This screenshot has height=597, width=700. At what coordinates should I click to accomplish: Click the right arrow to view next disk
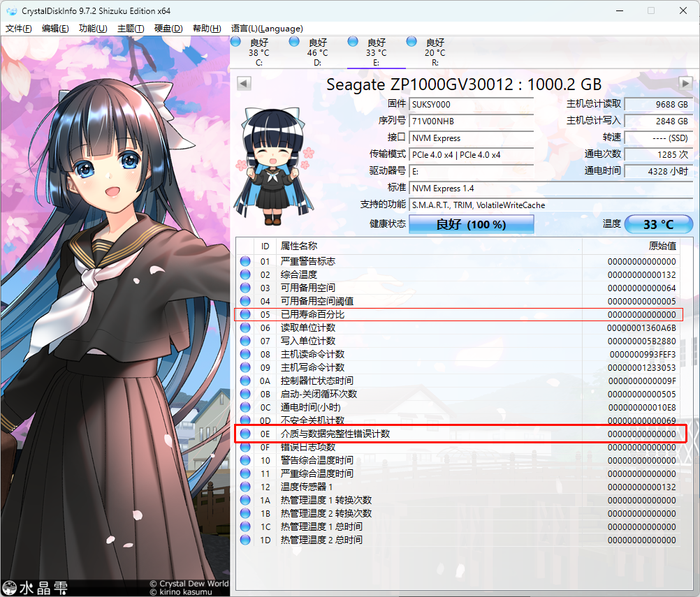pyautogui.click(x=685, y=83)
